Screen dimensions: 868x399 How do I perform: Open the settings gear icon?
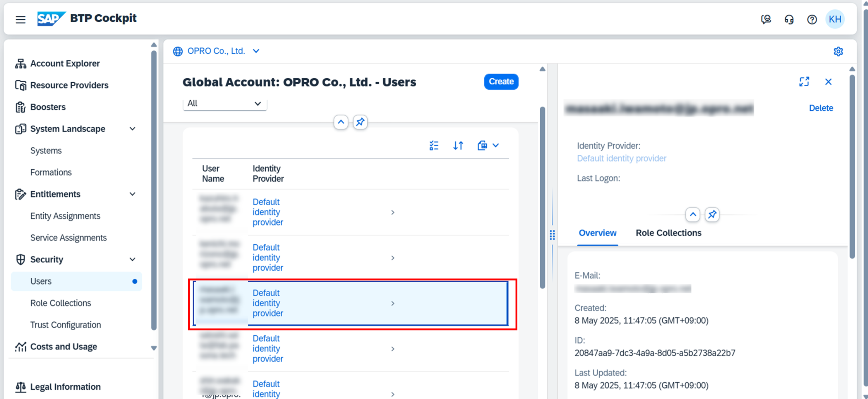(x=838, y=51)
